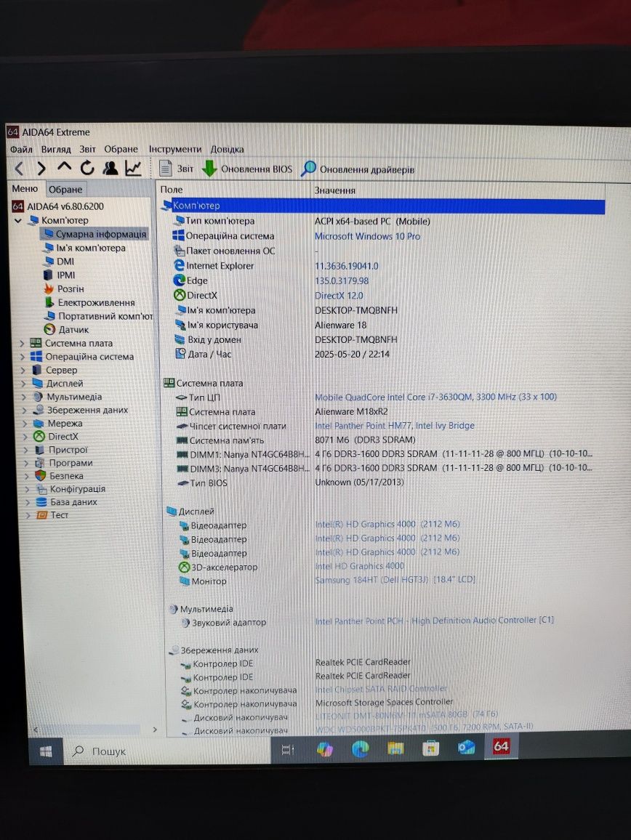
Task: Open the DMI tree item
Action: click(59, 262)
